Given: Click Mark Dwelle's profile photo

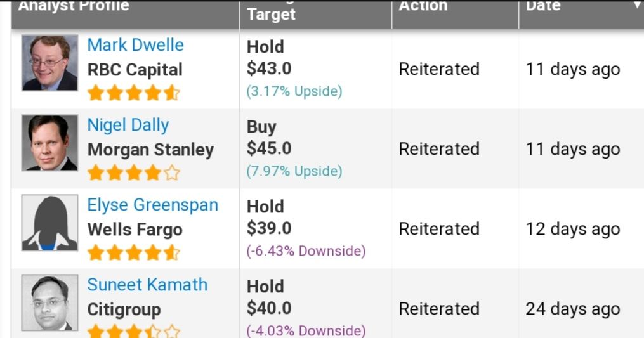Looking at the screenshot, I should pyautogui.click(x=49, y=63).
